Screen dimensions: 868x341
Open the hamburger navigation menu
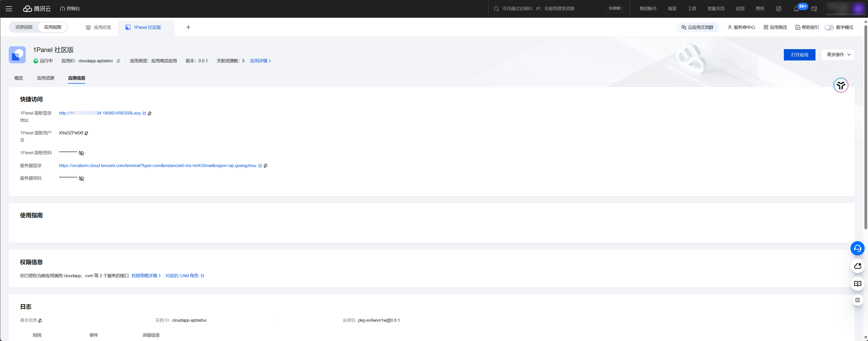click(9, 9)
